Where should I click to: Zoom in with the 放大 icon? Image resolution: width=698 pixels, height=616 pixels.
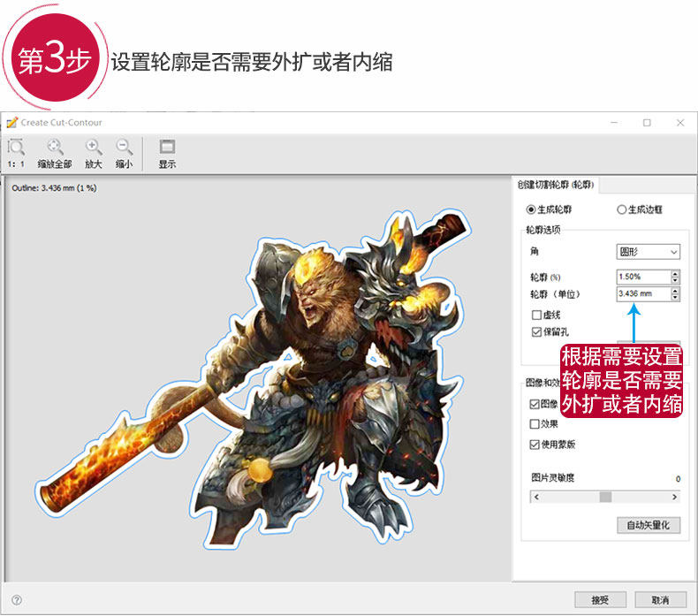pyautogui.click(x=94, y=153)
